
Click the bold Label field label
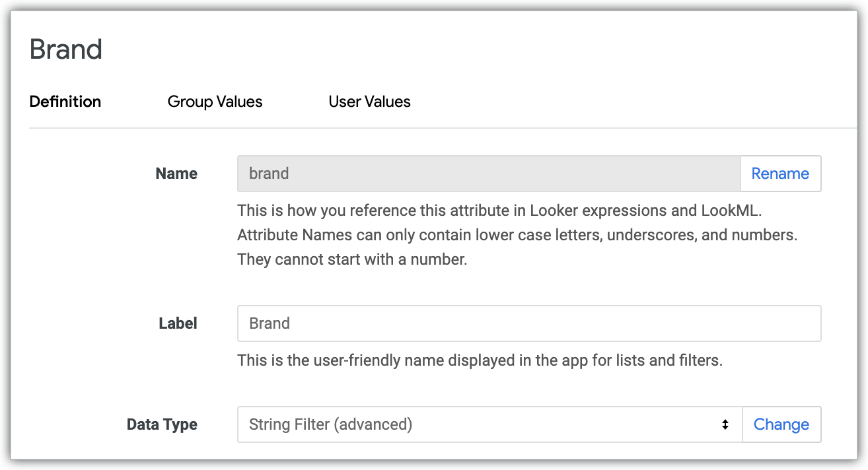click(x=178, y=323)
